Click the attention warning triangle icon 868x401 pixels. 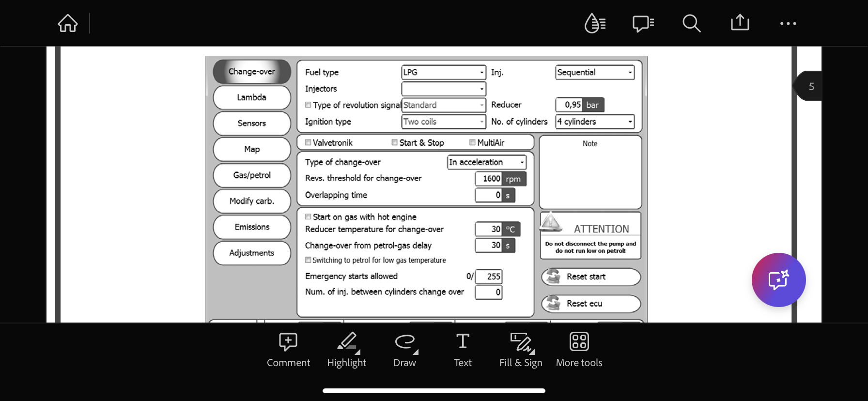551,222
